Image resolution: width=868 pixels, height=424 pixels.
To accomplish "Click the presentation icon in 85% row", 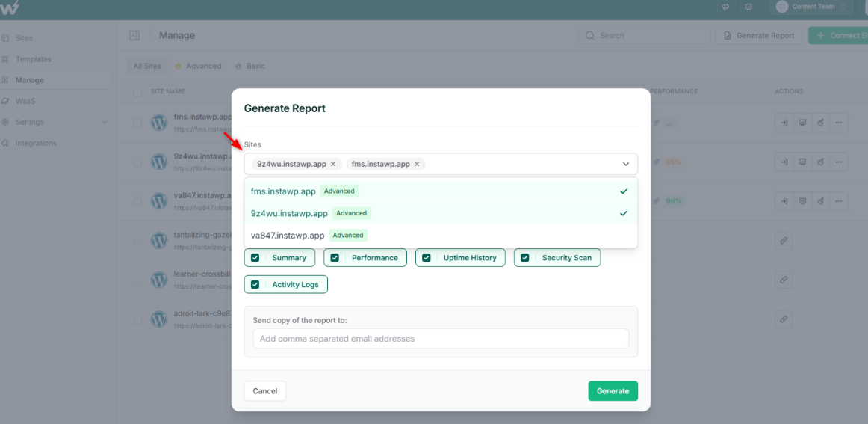I will click(802, 162).
